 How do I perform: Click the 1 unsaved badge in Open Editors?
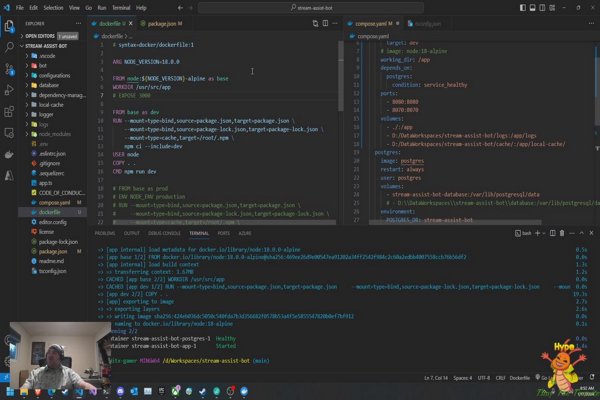click(68, 36)
